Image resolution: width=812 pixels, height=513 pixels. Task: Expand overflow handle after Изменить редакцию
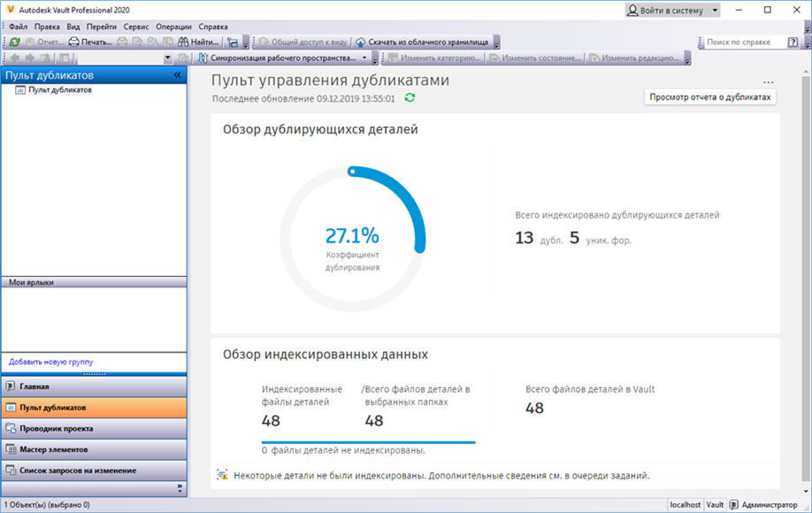pyautogui.click(x=687, y=58)
